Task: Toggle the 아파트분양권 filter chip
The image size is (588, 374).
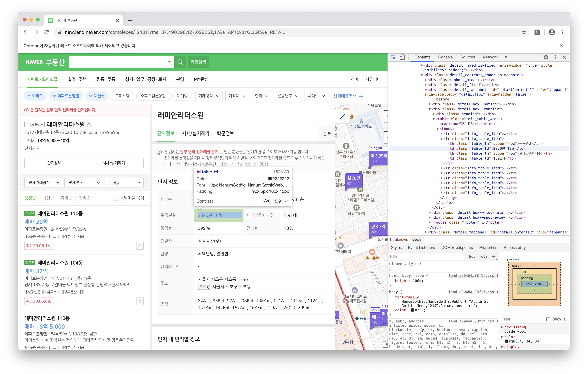Action: [66, 96]
